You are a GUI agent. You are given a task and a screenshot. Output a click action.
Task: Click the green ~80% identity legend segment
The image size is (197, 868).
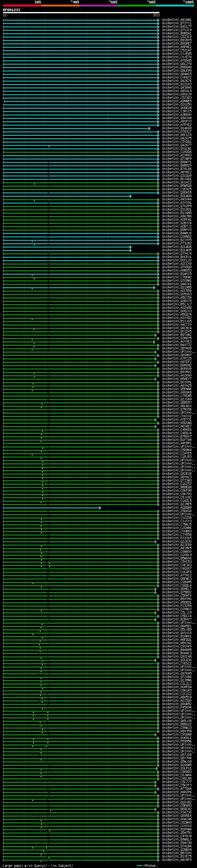(137, 6)
